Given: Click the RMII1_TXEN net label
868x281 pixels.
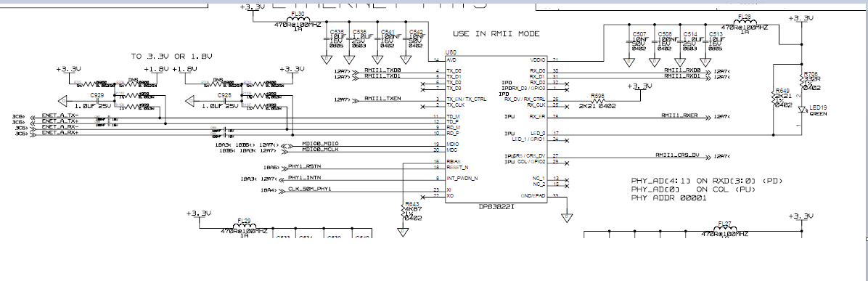Looking at the screenshot, I should coord(382,99).
